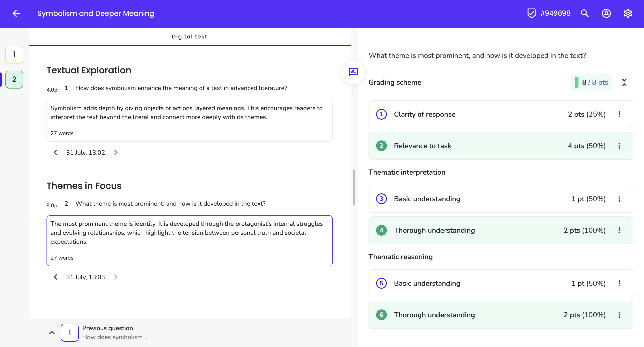Open the #949698 submission badge
Screen dimensions: 644x347
[549, 13]
